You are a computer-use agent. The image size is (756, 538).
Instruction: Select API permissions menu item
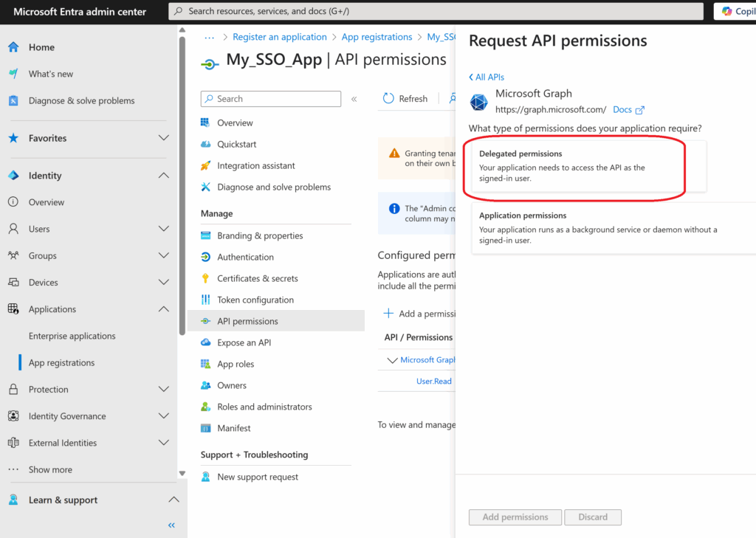[x=276, y=321]
